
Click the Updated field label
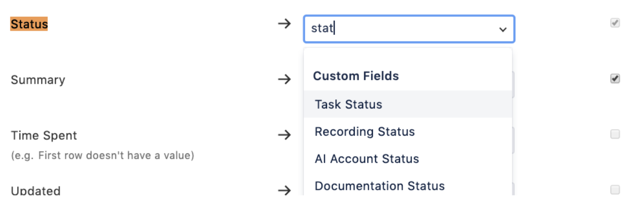36,191
